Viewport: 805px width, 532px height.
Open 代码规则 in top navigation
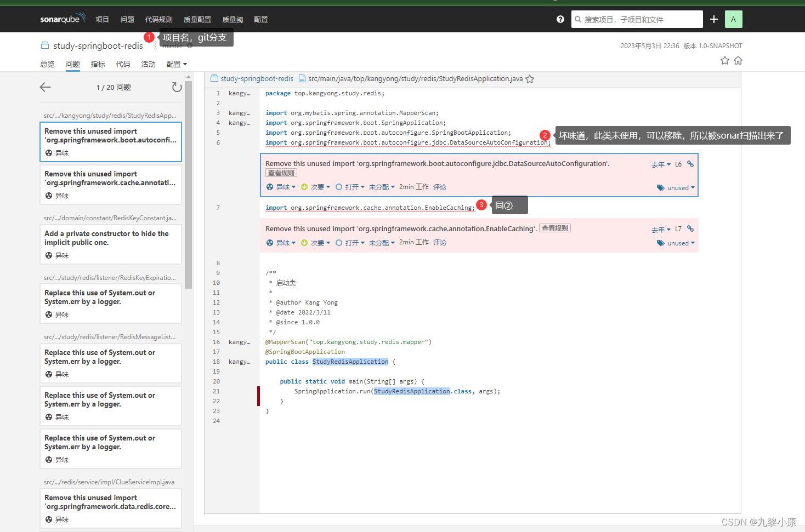coord(158,19)
